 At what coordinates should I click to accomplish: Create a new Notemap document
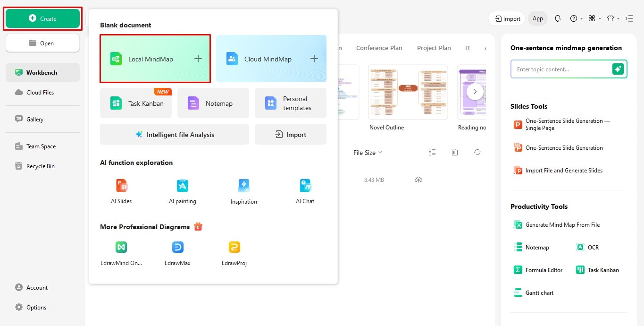coord(213,103)
